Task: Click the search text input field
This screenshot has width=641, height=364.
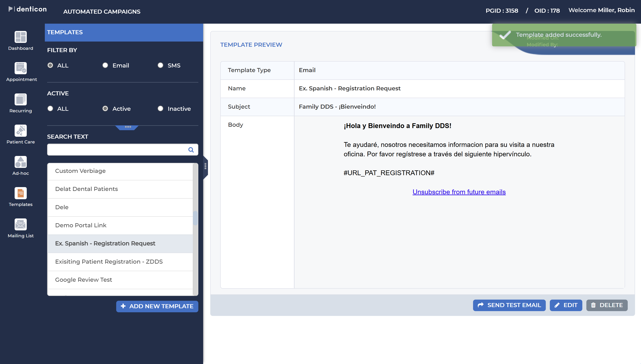Action: pyautogui.click(x=123, y=150)
